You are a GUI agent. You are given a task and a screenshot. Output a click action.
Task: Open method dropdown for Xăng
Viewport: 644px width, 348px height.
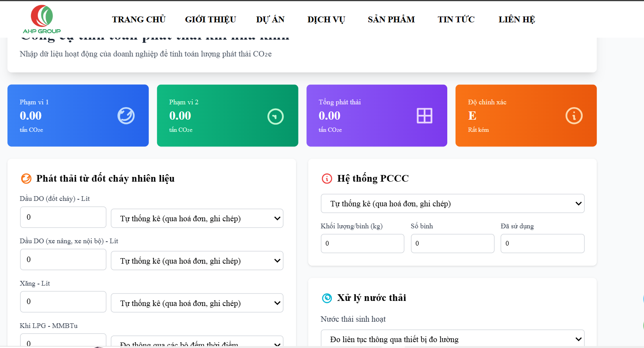click(197, 303)
